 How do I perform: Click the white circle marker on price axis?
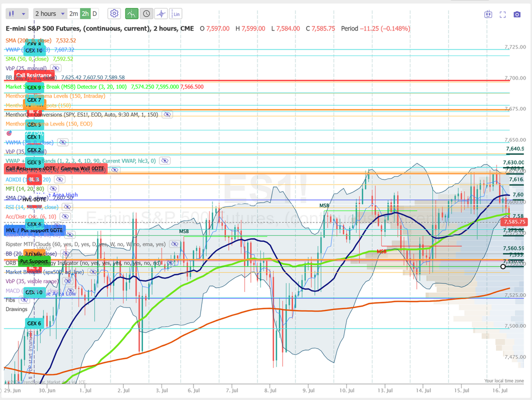(503, 266)
